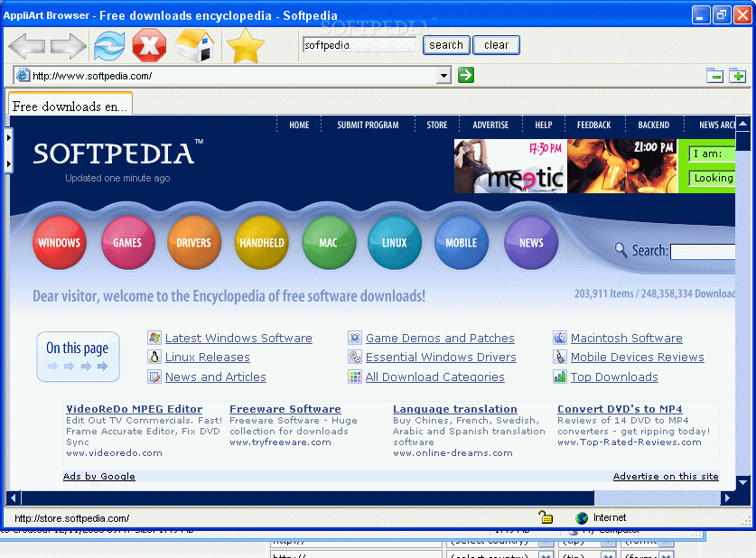
Task: Open FEEDBACK in the site menu
Action: 594,125
